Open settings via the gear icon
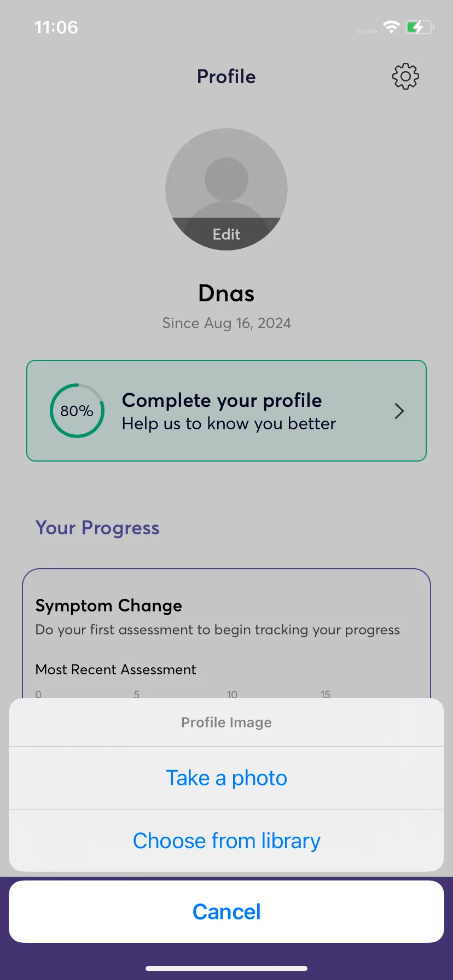 coord(405,77)
